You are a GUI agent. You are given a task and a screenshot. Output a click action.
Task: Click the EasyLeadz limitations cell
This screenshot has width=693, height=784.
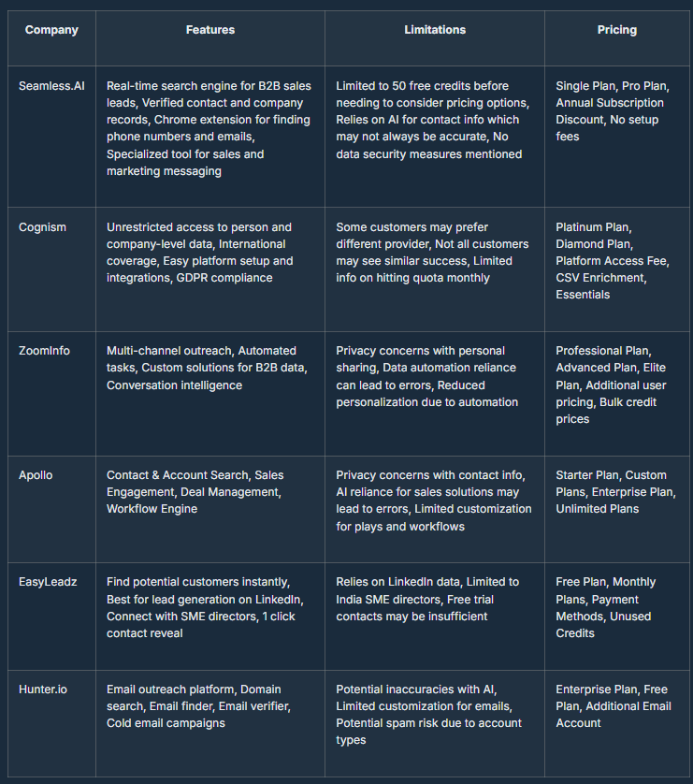click(428, 599)
